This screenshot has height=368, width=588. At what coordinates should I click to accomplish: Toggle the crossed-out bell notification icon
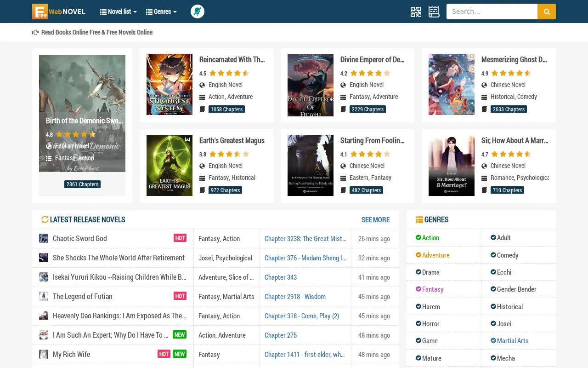198,11
